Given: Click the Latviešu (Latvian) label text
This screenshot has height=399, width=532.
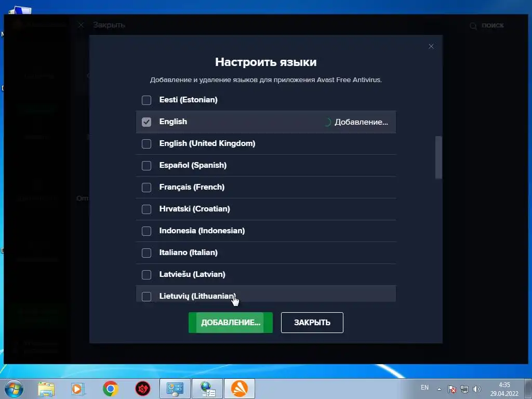Looking at the screenshot, I should 192,274.
